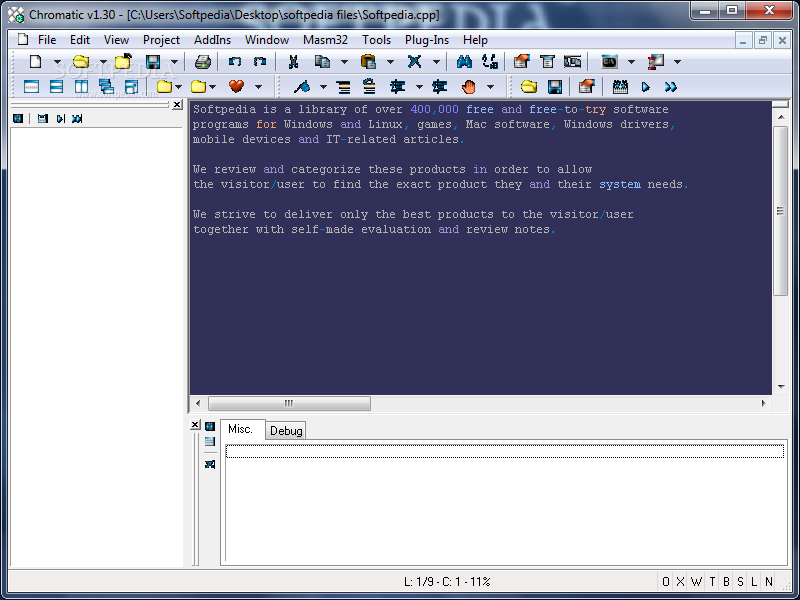Toggle the B indicator in the status bar
This screenshot has height=600, width=800.
(x=726, y=582)
